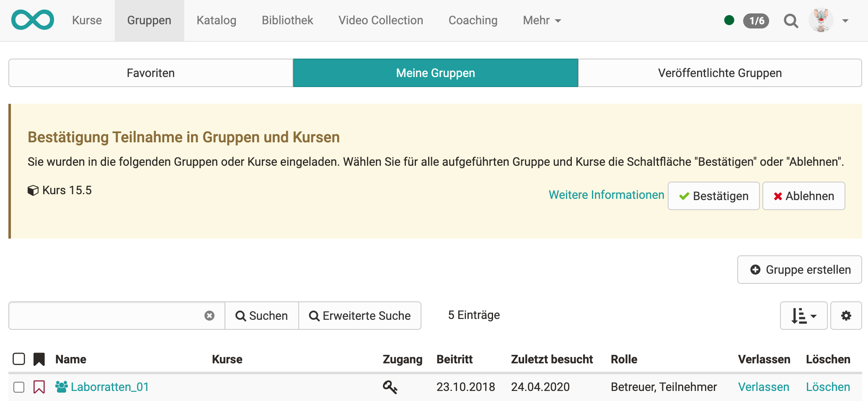Open the user profile dropdown arrow
The height and width of the screenshot is (401, 868).
[845, 21]
